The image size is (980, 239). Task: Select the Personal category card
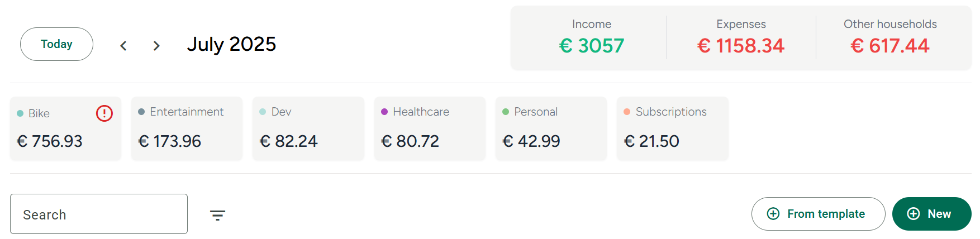tap(551, 128)
